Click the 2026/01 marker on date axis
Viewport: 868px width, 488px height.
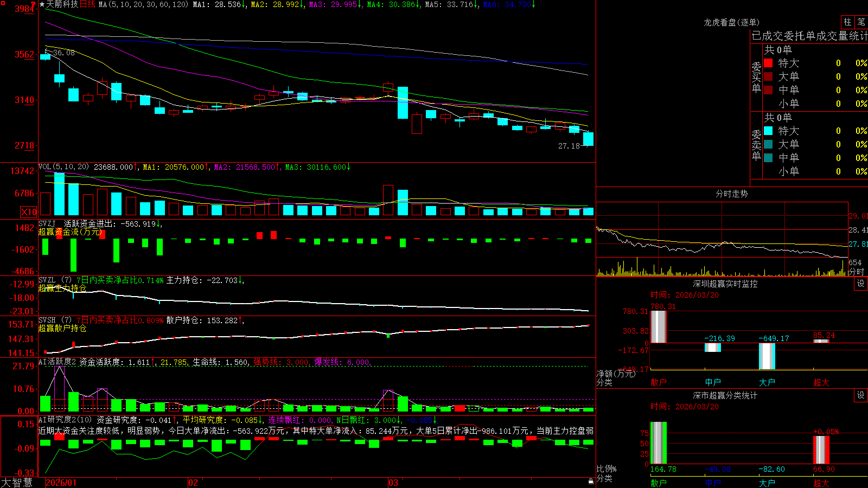pyautogui.click(x=61, y=483)
